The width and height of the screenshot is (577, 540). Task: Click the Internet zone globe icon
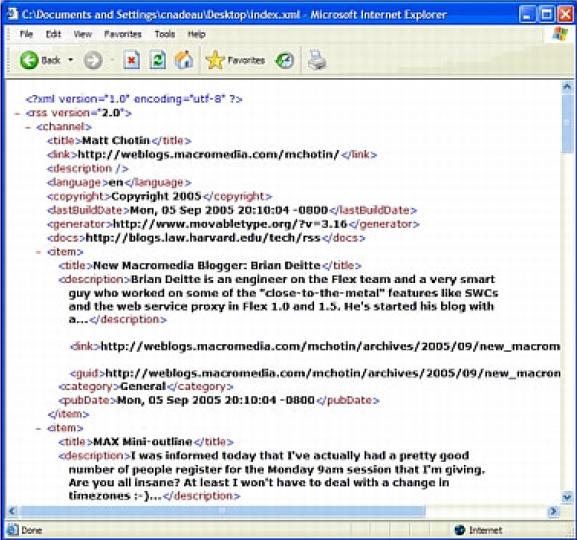460,530
